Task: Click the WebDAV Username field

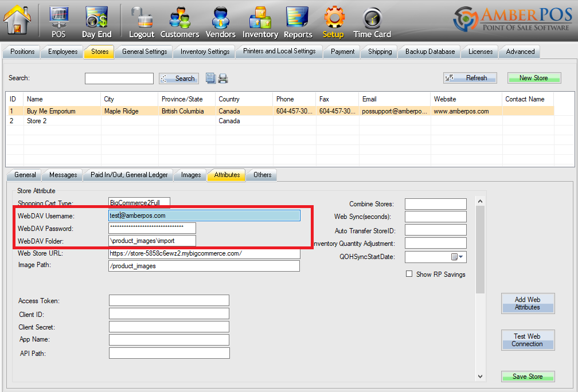Action: 204,215
